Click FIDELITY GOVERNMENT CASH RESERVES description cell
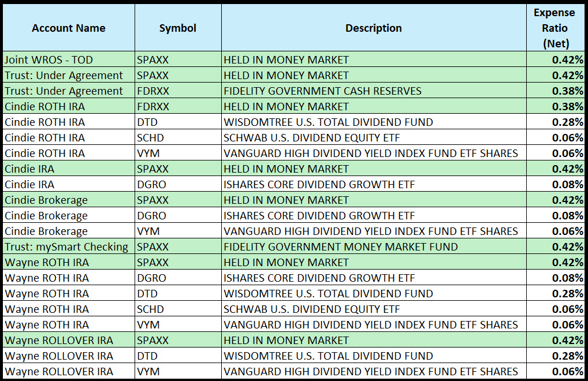Screen dimensions: 588x381 pos(322,91)
